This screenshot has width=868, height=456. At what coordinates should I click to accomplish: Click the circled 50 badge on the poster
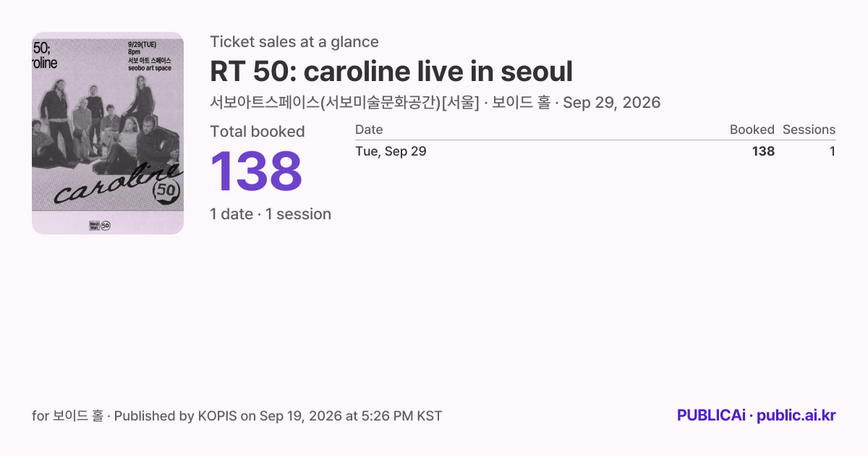click(167, 191)
